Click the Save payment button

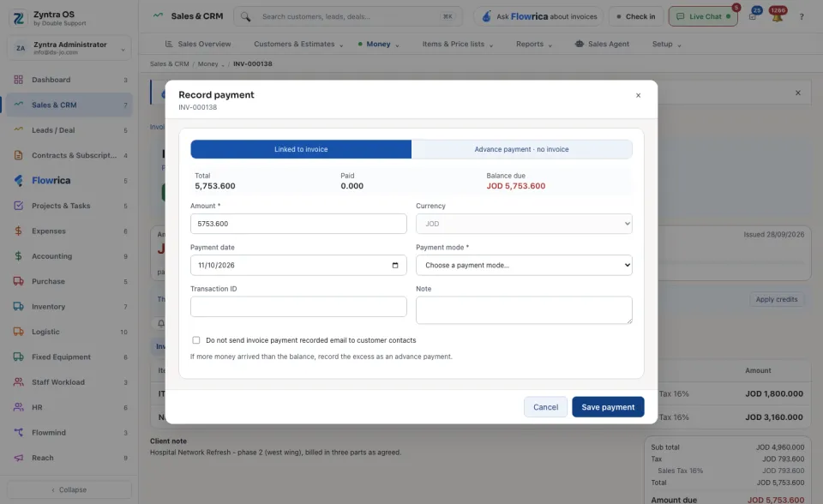[608, 407]
